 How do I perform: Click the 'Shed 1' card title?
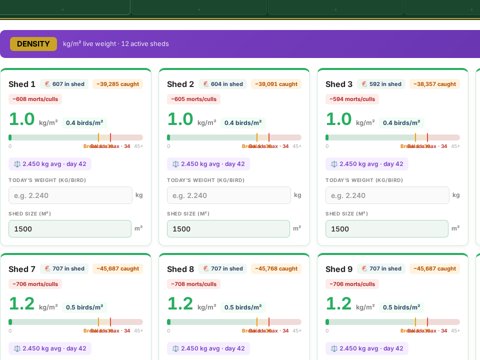tap(22, 84)
